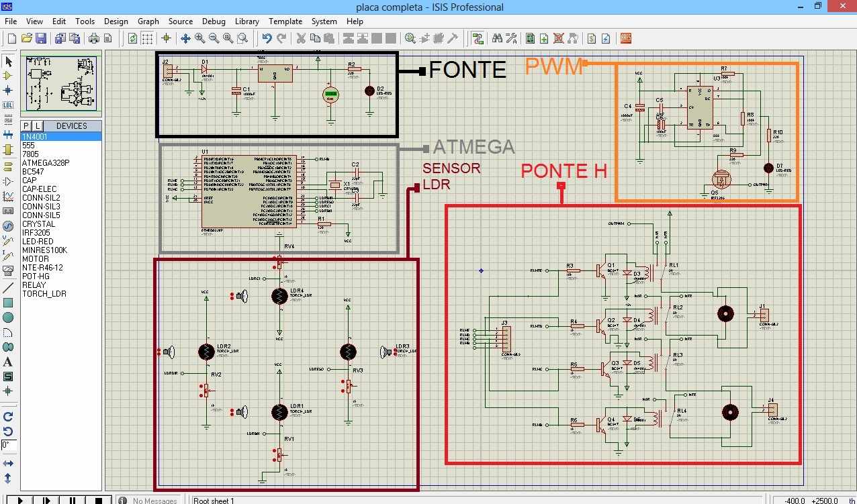Open design explorer icon

coord(530,38)
